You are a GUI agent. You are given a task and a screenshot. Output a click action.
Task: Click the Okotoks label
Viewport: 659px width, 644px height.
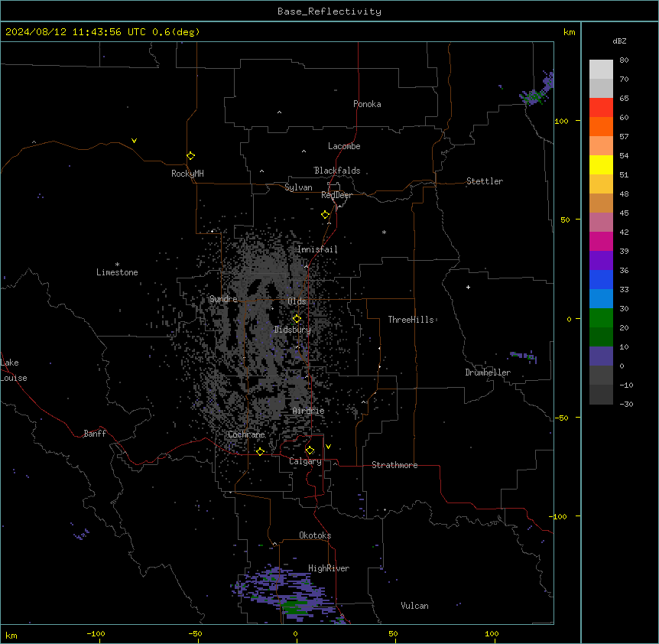[315, 535]
